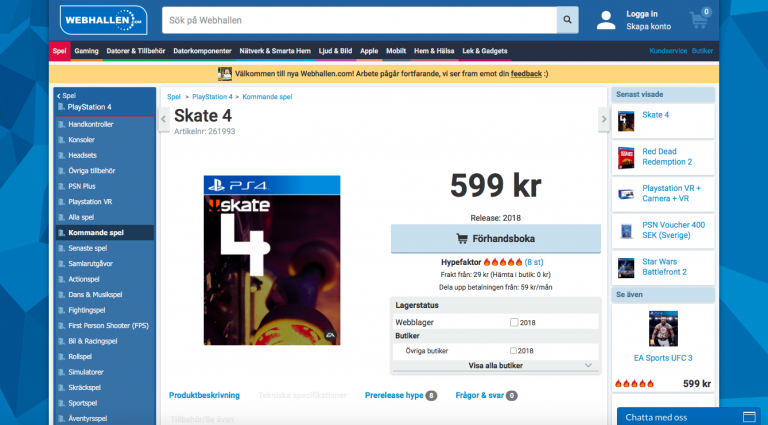Click the user account avatar icon

606,20
